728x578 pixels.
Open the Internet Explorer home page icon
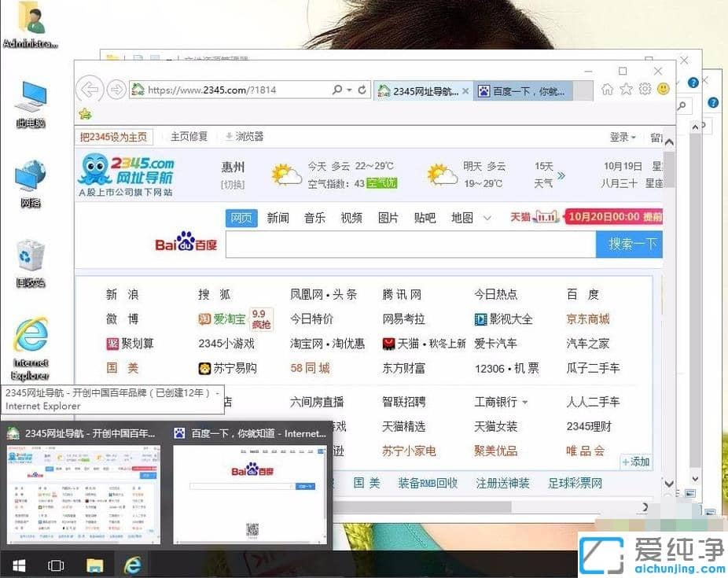click(x=607, y=90)
